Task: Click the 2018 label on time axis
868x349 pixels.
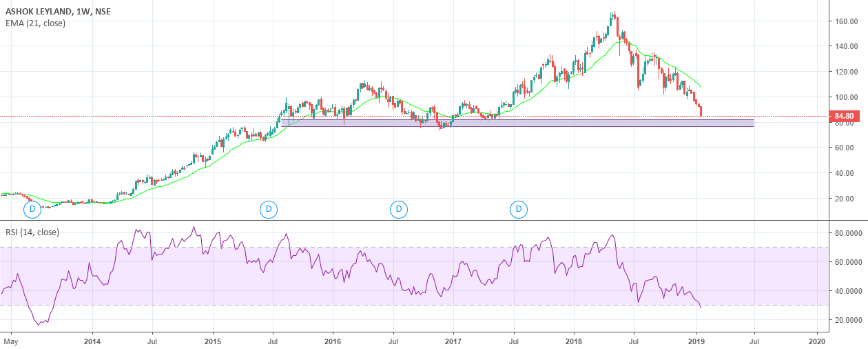Action: (x=574, y=340)
